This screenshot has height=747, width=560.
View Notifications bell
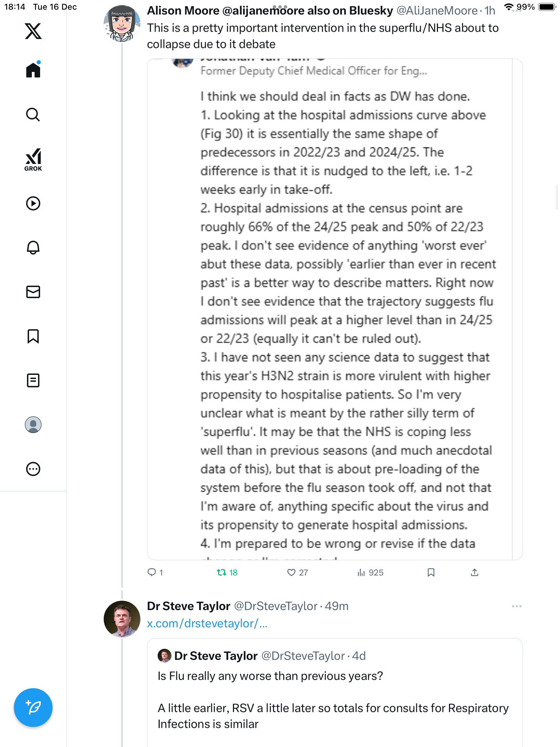(x=33, y=247)
